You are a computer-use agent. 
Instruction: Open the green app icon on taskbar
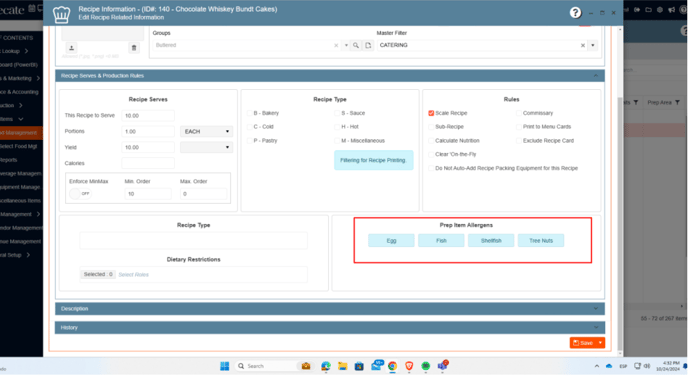426,366
